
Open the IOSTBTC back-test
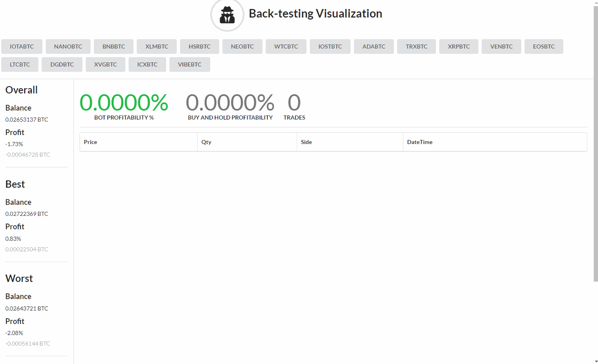click(330, 46)
